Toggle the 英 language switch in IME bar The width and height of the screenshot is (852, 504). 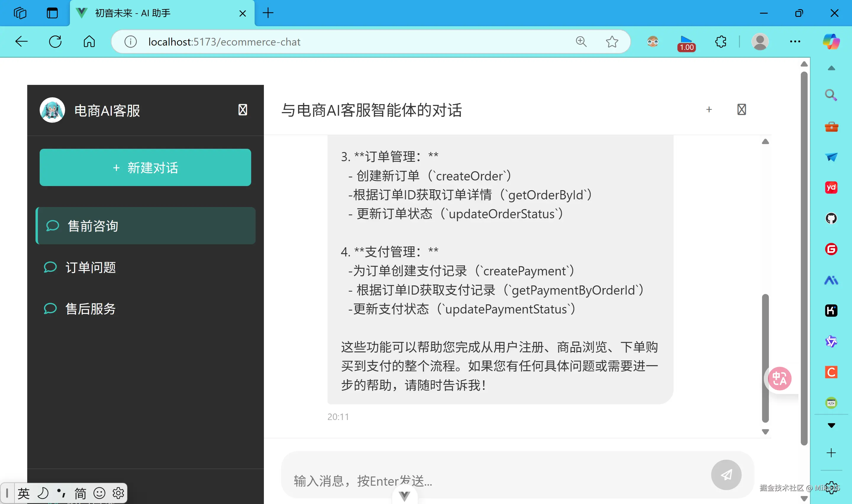[23, 493]
